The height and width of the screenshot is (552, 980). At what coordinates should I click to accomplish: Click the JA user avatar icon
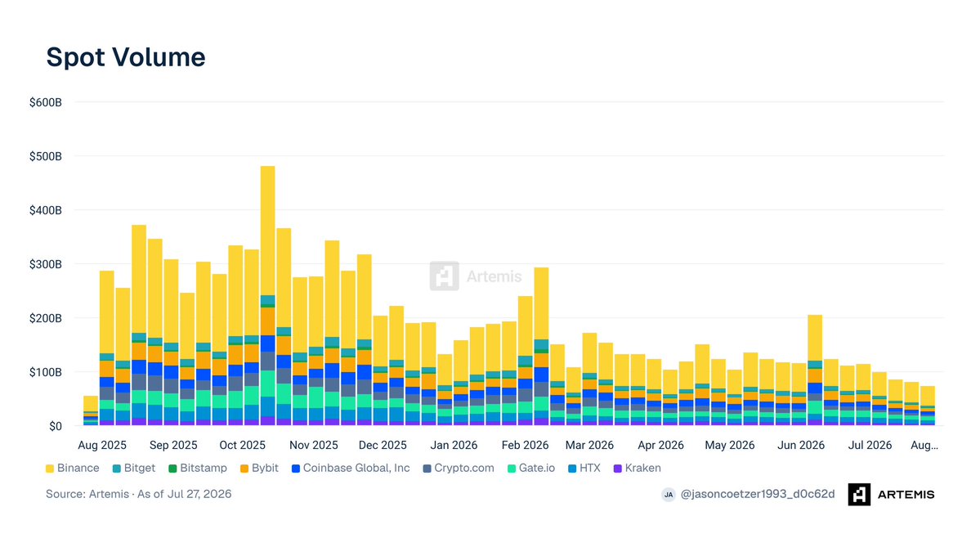point(668,495)
